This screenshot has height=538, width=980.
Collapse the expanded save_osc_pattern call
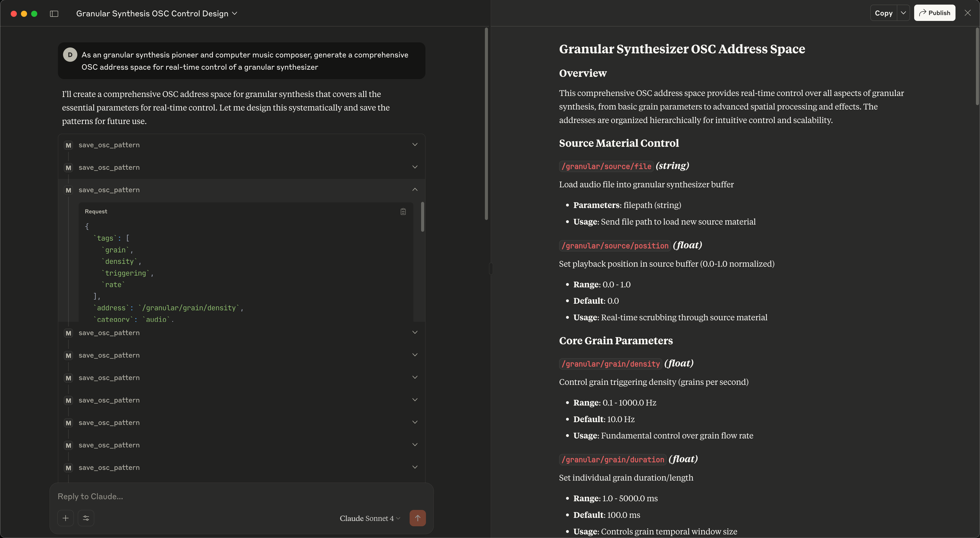click(415, 189)
